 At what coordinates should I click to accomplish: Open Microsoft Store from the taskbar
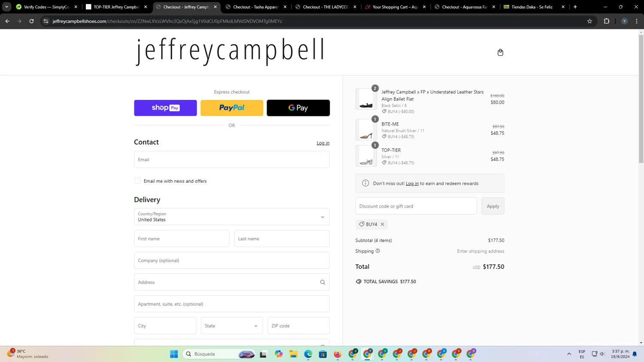323,354
